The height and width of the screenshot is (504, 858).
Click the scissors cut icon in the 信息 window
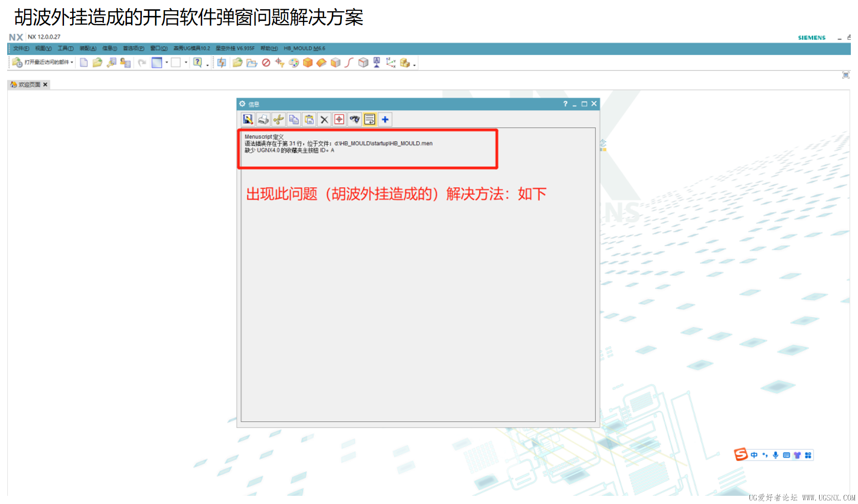click(278, 119)
